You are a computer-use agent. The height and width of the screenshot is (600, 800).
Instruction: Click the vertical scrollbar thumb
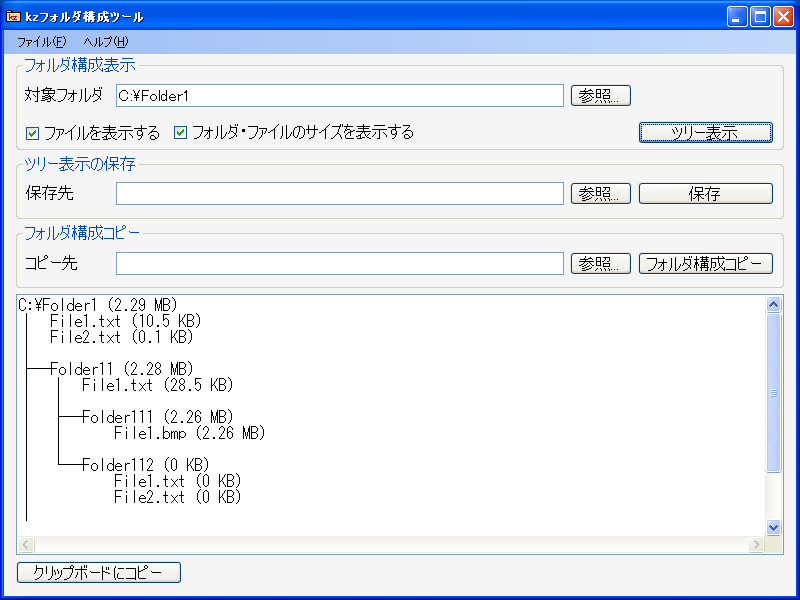(x=773, y=393)
